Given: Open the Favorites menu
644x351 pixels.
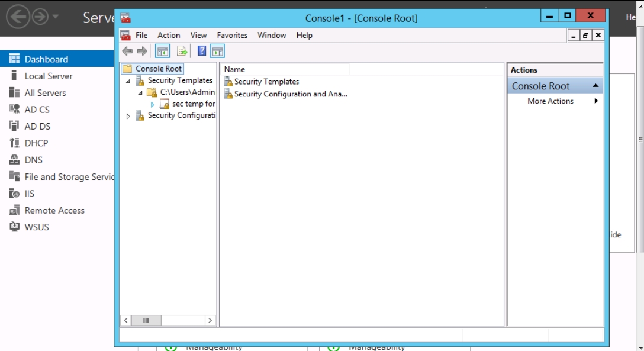Looking at the screenshot, I should pos(232,35).
